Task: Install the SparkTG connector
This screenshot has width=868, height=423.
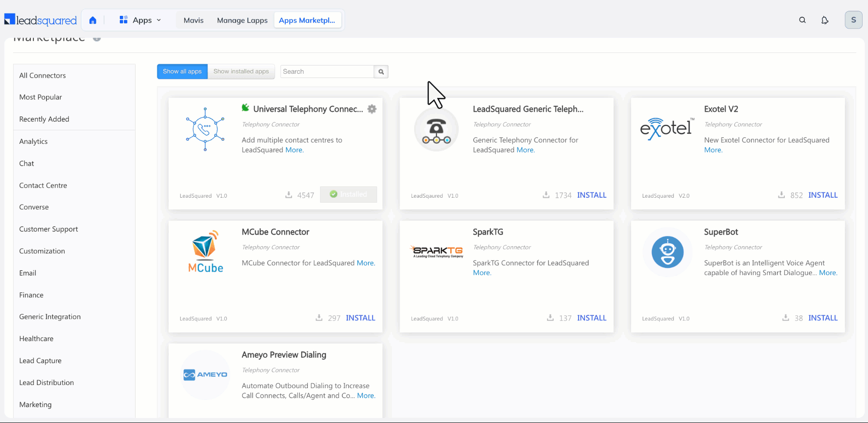Action: pyautogui.click(x=592, y=318)
